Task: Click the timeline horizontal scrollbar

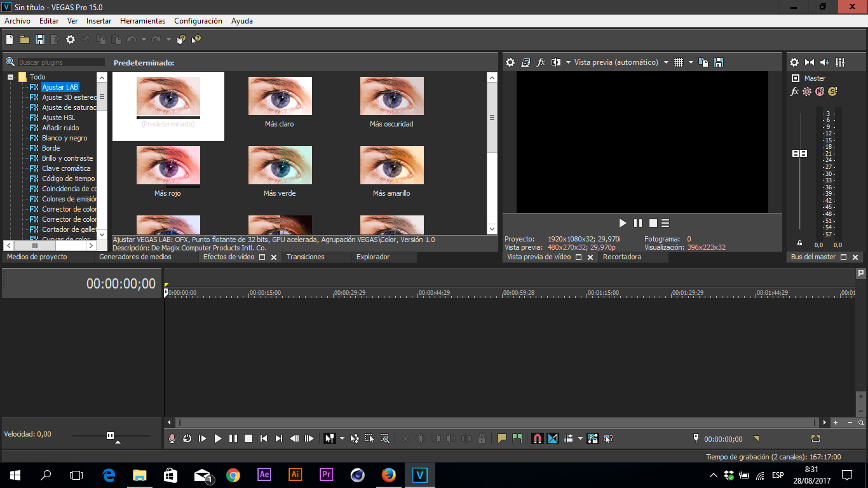Action: pos(497,423)
